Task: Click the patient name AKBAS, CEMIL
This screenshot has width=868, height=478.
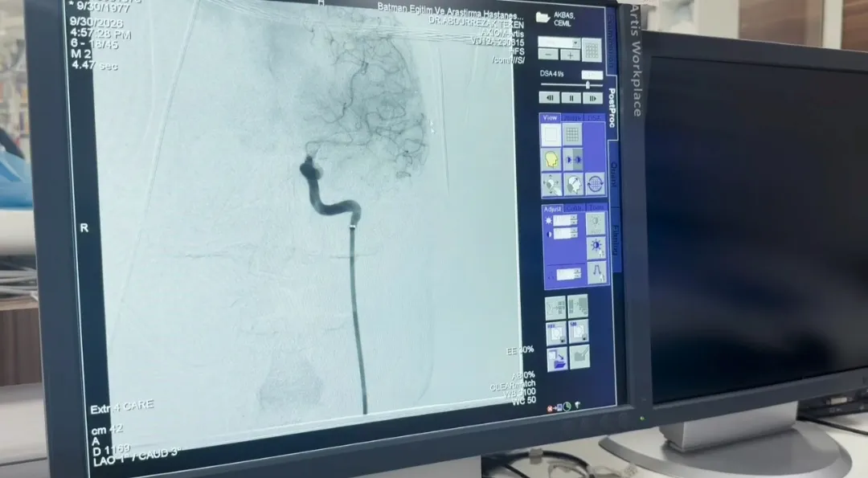Action: click(x=563, y=19)
